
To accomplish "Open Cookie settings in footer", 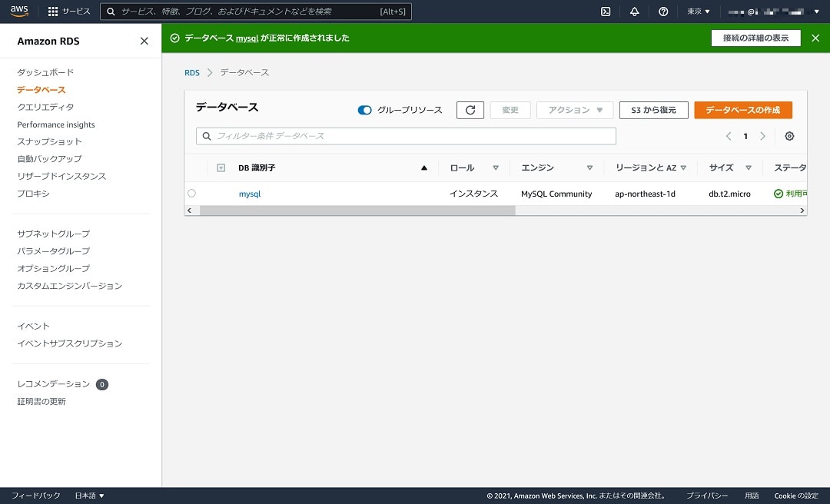I will tap(796, 496).
